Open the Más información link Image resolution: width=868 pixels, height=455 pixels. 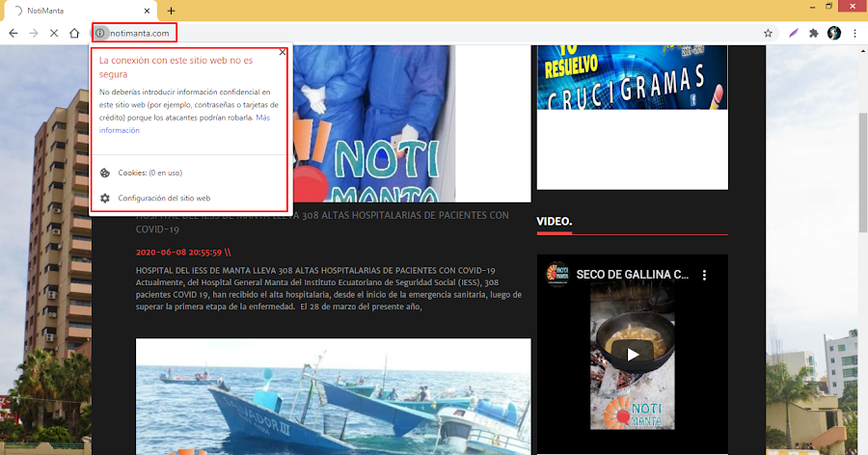[184, 124]
